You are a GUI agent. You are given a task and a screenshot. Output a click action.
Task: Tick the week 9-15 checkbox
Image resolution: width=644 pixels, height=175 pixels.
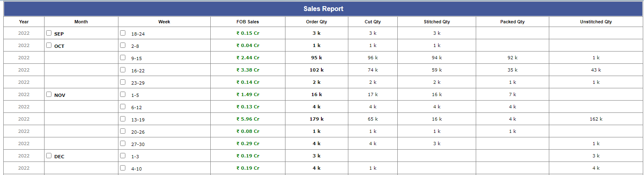(123, 58)
